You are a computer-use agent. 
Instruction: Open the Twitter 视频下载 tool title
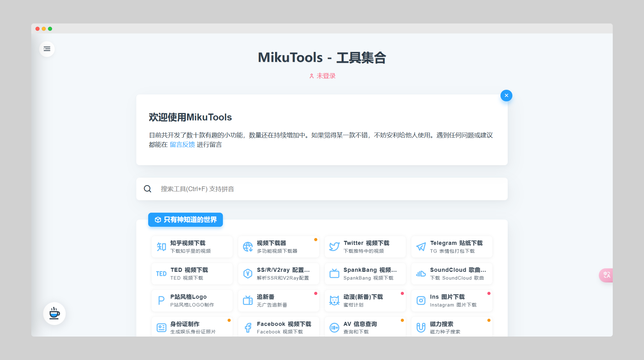tap(366, 243)
